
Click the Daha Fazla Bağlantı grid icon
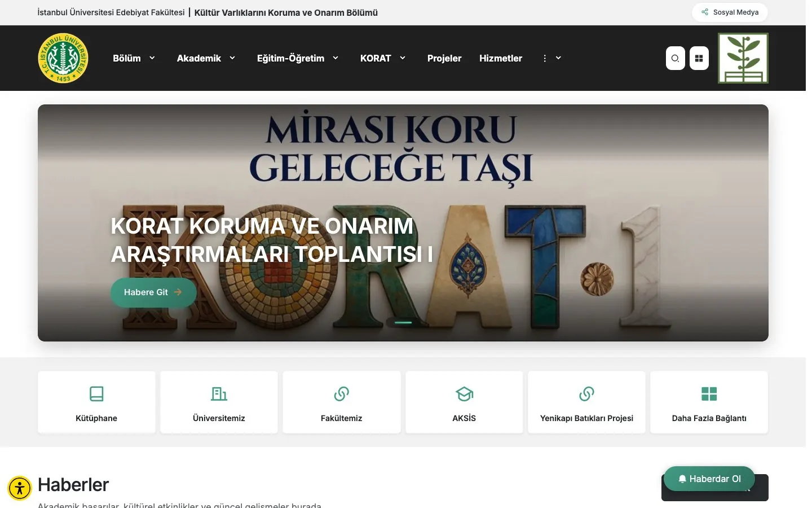[x=709, y=393]
